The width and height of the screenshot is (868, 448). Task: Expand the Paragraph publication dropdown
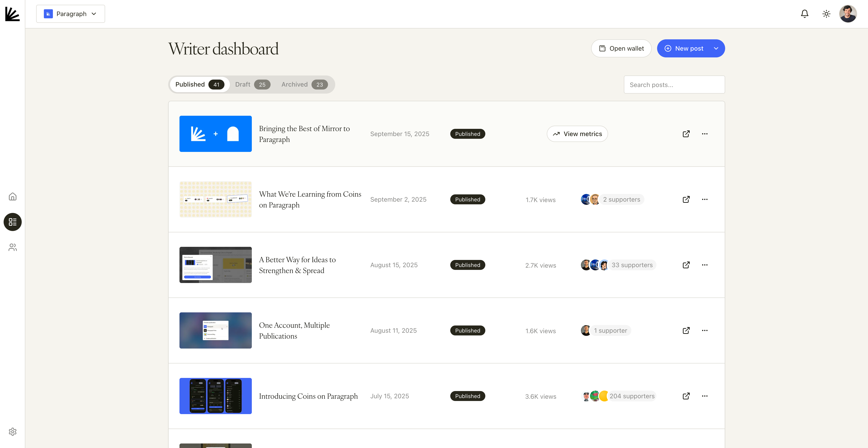click(71, 14)
